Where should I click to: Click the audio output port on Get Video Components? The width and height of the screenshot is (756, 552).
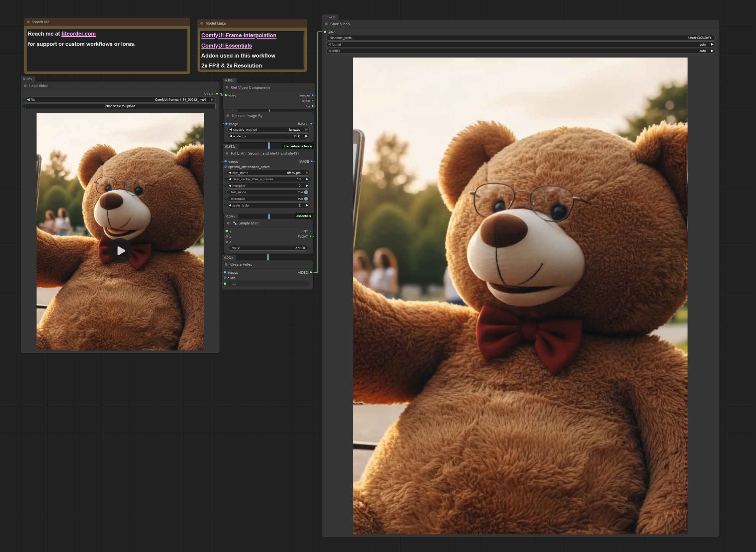[x=313, y=101]
